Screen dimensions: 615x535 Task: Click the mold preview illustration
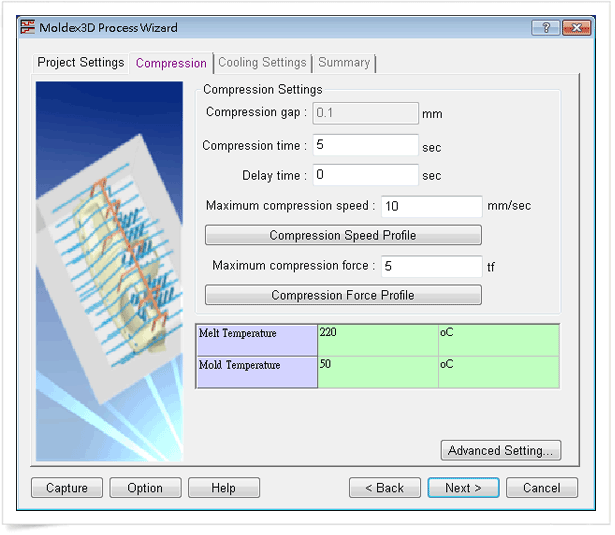point(109,271)
